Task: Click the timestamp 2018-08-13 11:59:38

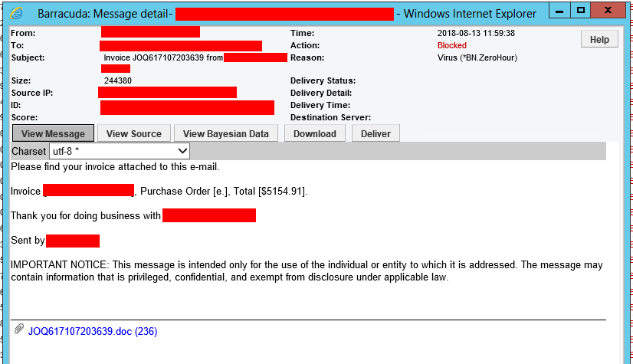Action: (476, 33)
